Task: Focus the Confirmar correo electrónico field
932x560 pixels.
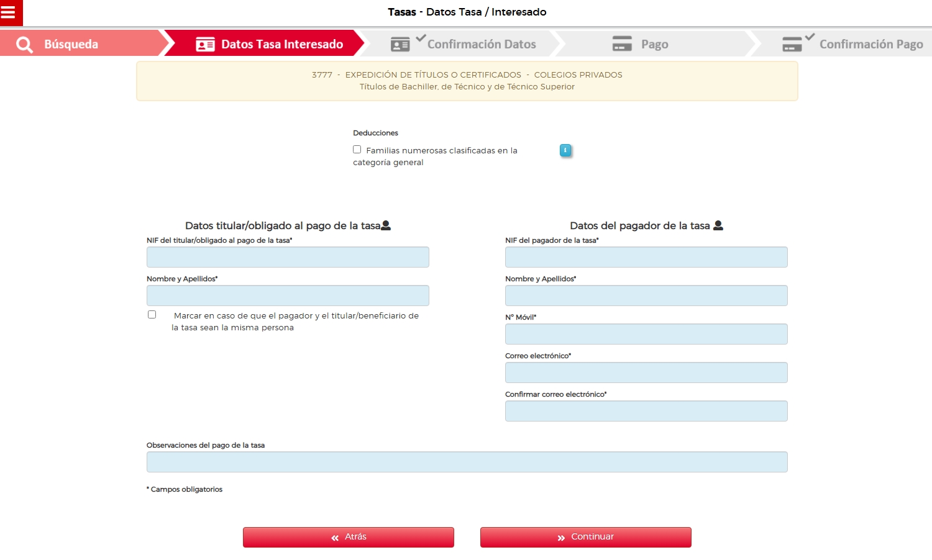Action: pos(646,411)
